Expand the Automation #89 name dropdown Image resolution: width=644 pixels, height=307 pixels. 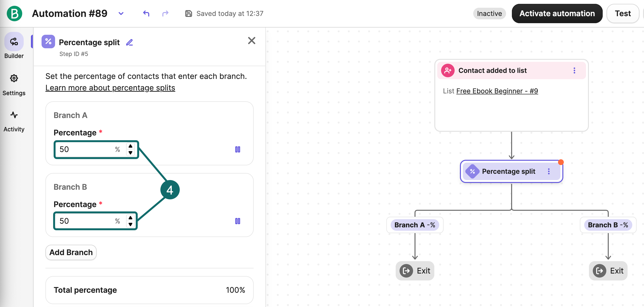[x=121, y=14]
